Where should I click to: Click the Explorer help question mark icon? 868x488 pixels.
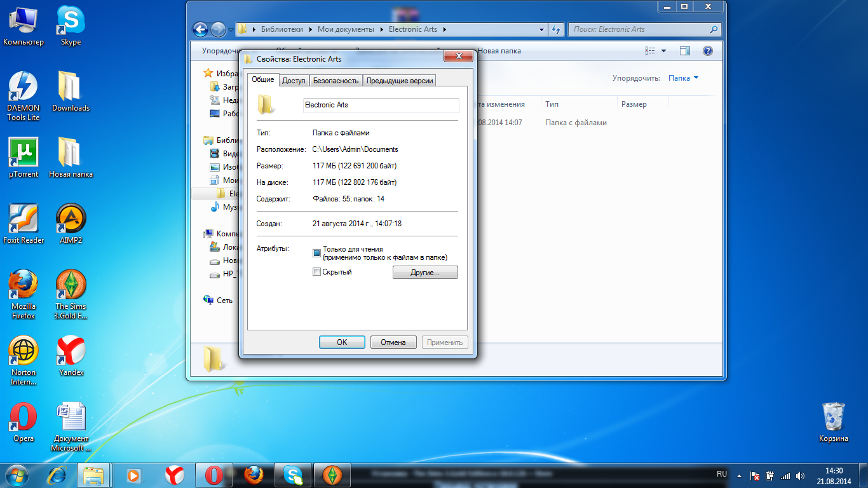coord(707,51)
